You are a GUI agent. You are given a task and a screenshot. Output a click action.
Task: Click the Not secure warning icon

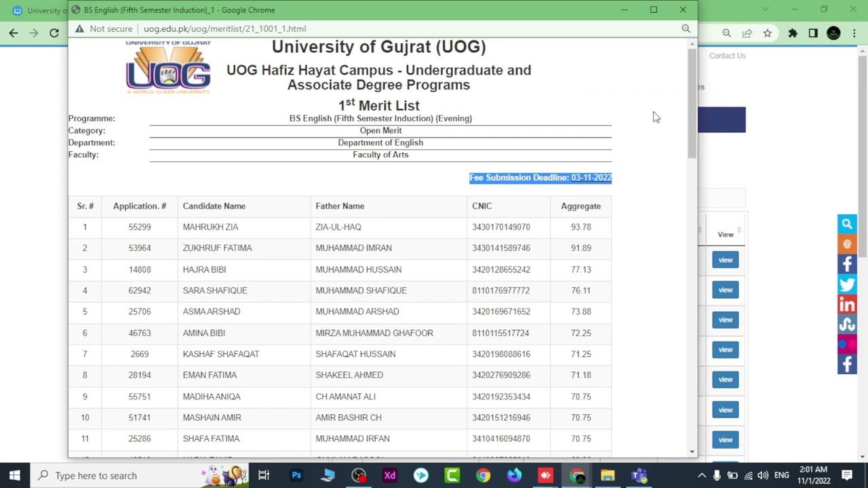79,28
